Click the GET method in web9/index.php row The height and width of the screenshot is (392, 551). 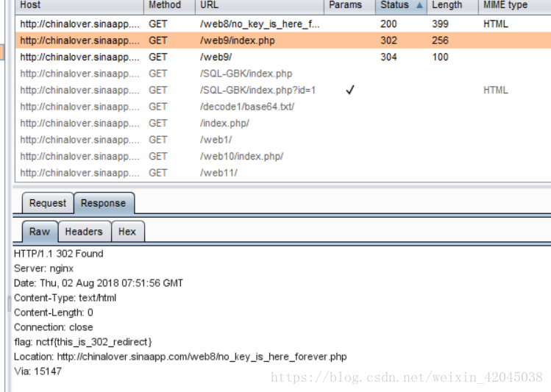[x=157, y=40]
